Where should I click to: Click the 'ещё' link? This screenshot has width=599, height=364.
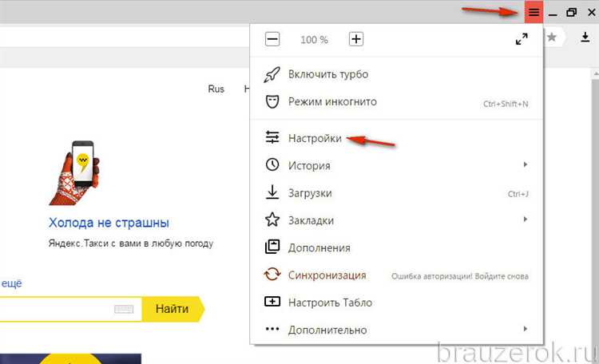11,284
